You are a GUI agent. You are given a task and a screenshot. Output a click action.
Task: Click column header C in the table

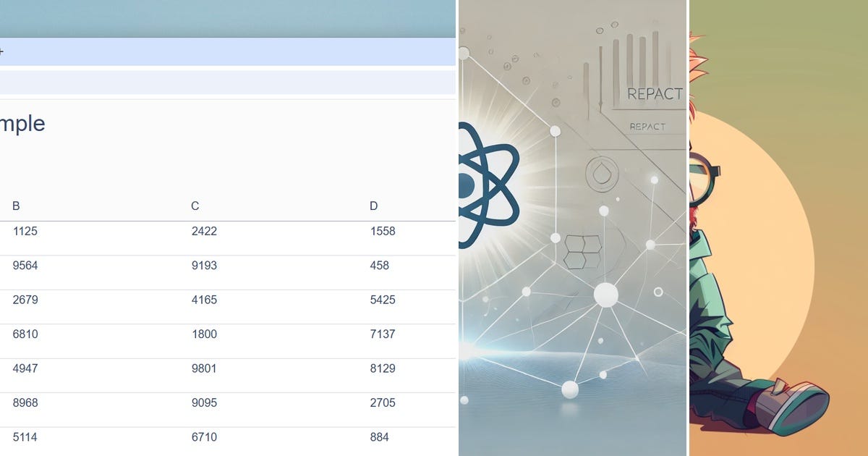[x=195, y=206]
